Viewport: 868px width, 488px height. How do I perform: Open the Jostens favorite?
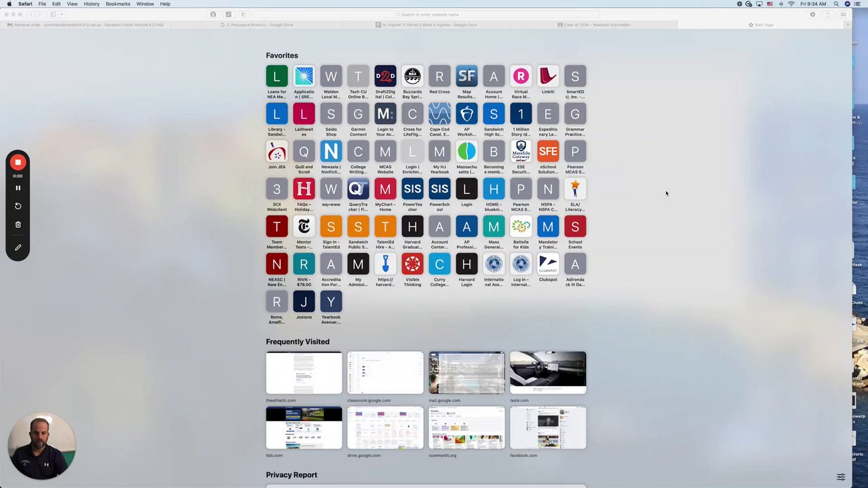click(304, 302)
